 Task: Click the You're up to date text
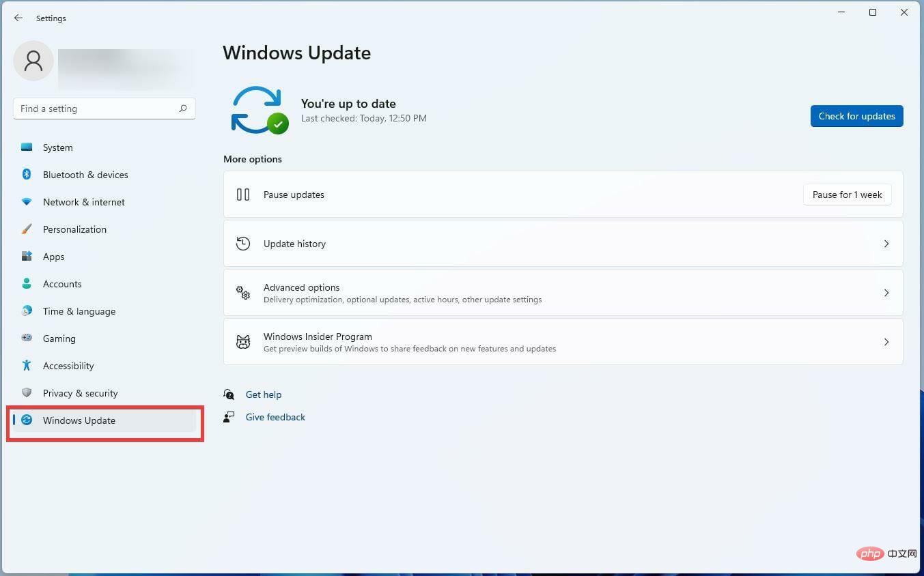point(348,104)
